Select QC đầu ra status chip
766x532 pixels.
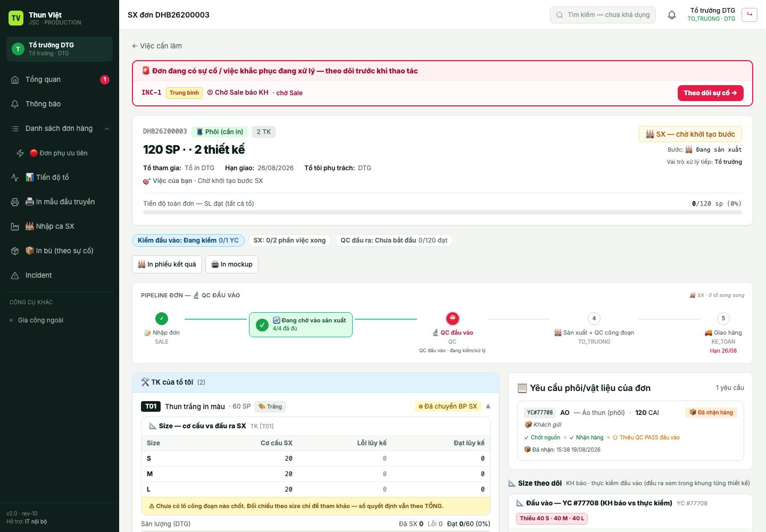tap(394, 240)
